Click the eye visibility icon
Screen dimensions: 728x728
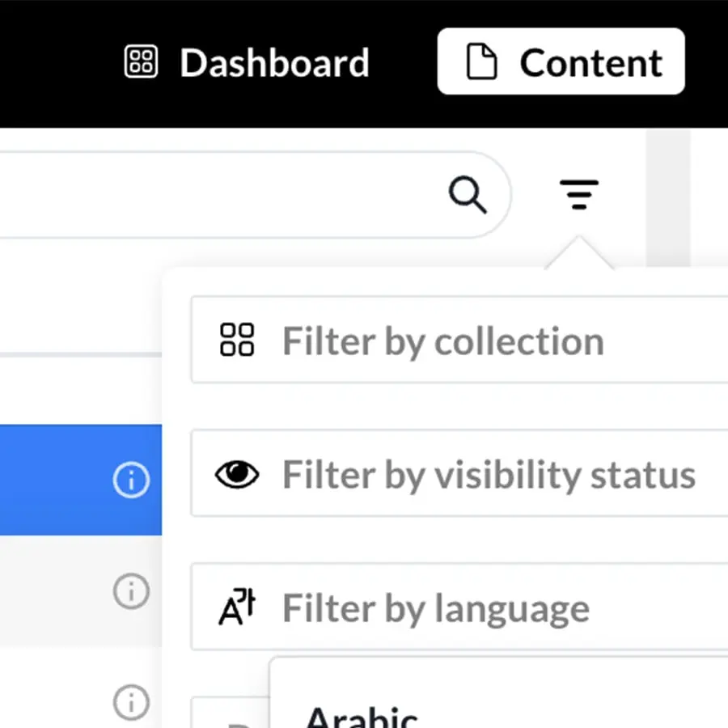[x=237, y=475]
